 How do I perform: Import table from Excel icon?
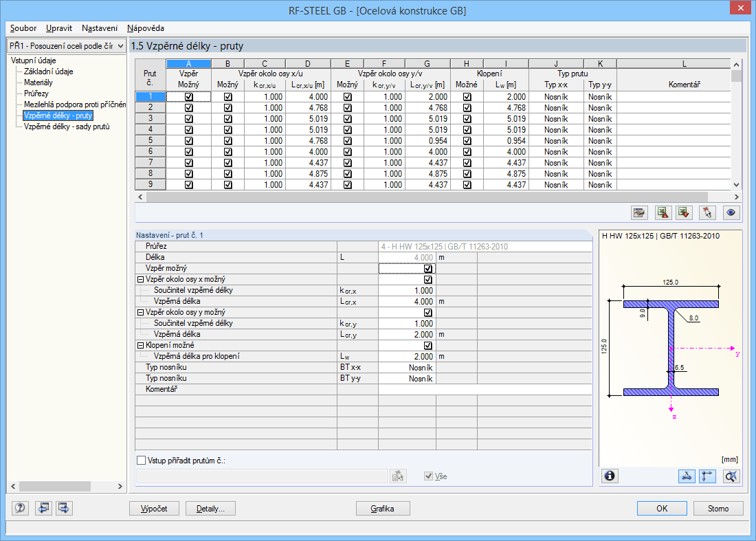click(684, 212)
